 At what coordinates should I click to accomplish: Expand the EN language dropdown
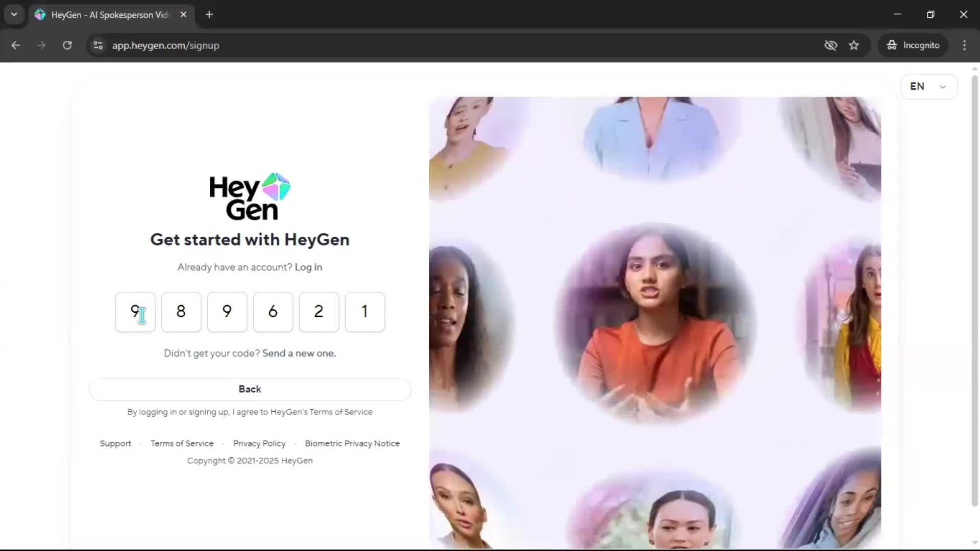(x=928, y=86)
